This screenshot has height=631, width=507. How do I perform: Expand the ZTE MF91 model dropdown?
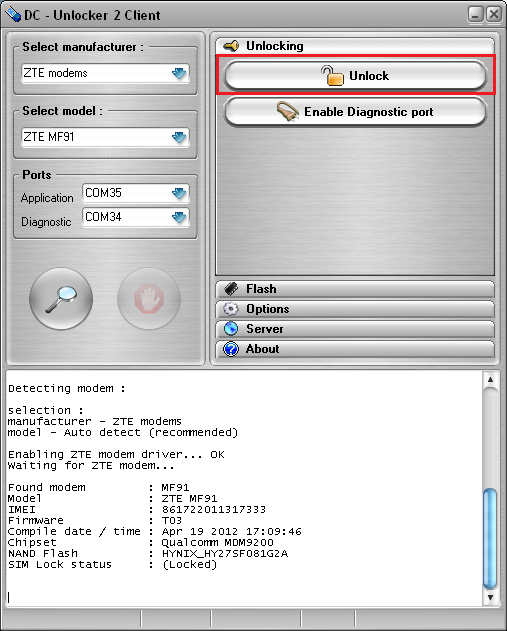click(x=105, y=137)
